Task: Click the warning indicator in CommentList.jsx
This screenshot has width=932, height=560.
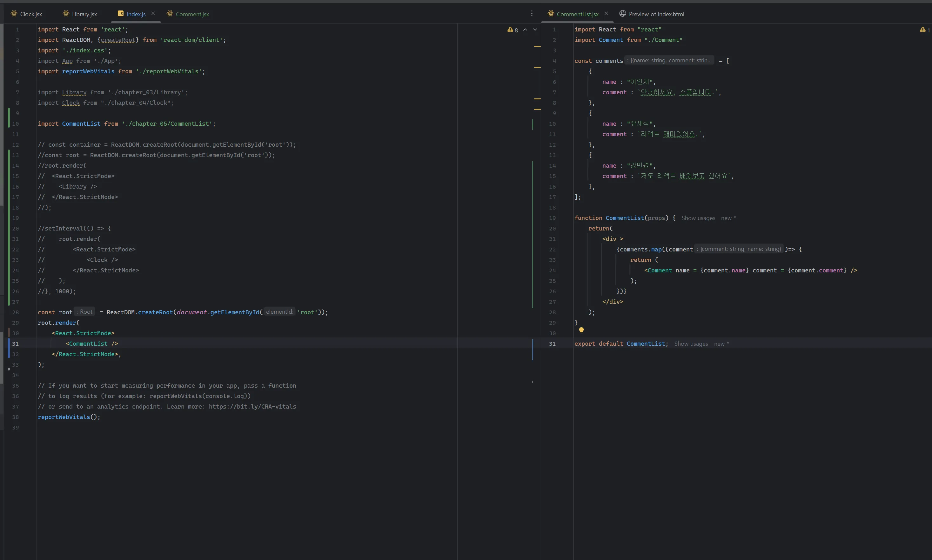Action: click(x=924, y=30)
